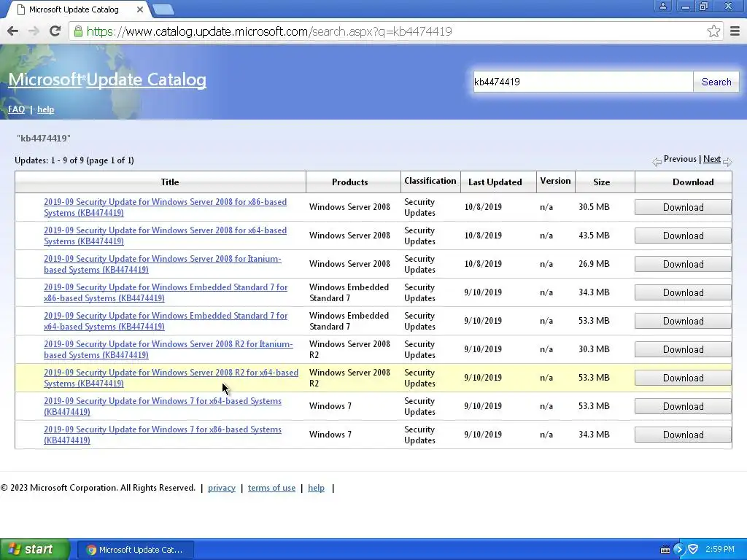The height and width of the screenshot is (560, 747).
Task: Open Windows 7 x86-based update link
Action: [x=163, y=435]
